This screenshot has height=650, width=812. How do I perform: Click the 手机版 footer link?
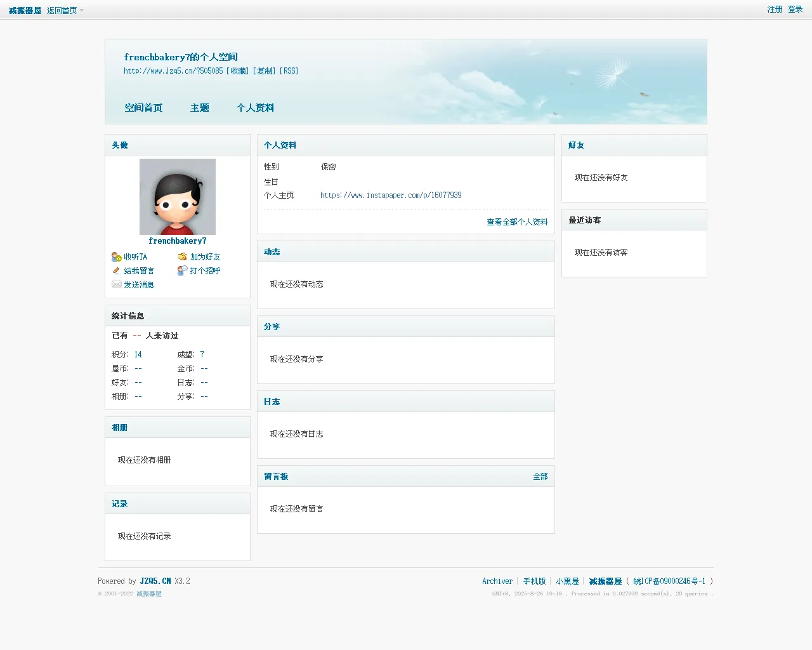point(534,581)
